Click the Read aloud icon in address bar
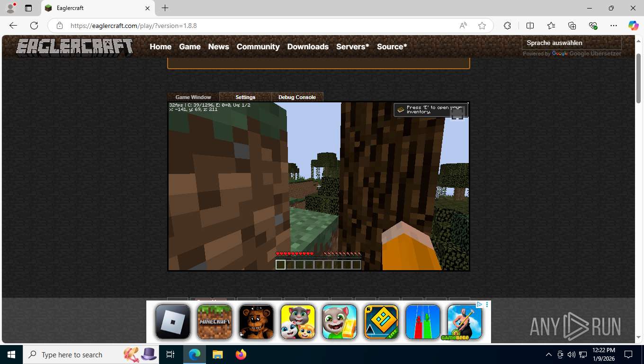The height and width of the screenshot is (364, 644). [x=463, y=26]
